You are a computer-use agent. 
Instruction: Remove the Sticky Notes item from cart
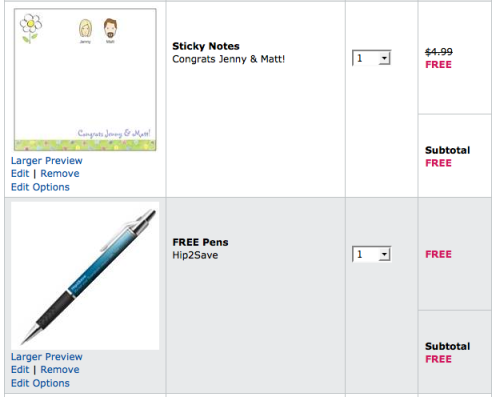coord(60,174)
